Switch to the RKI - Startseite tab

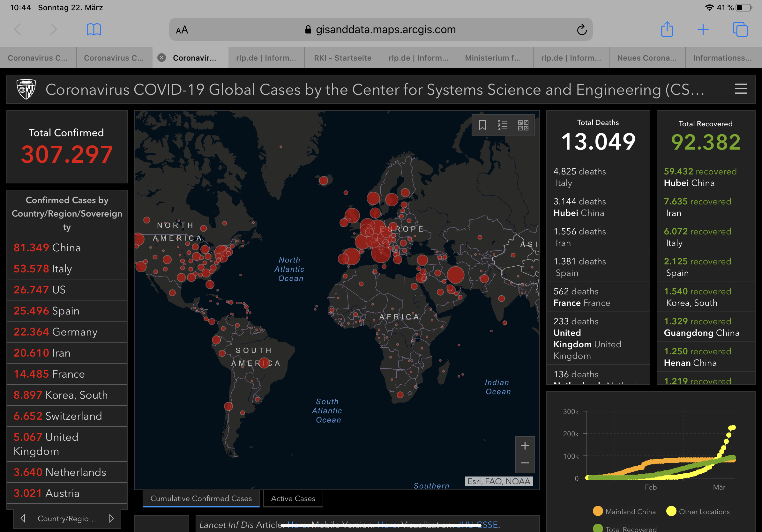342,58
